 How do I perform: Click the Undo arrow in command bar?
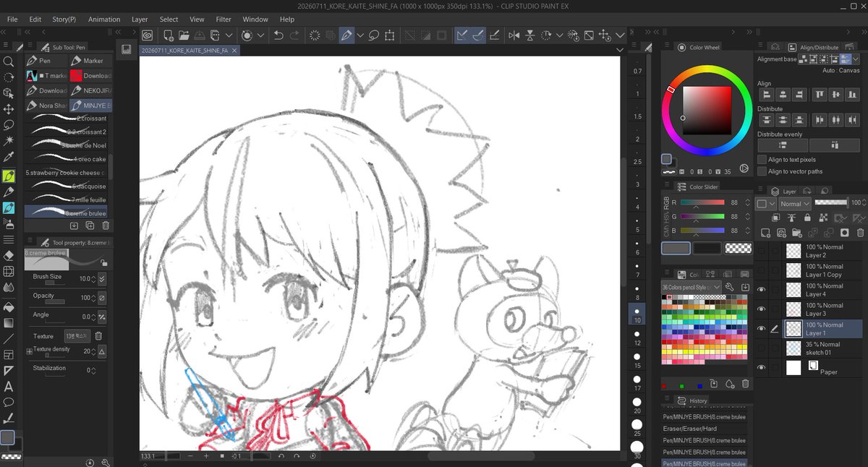click(x=279, y=35)
